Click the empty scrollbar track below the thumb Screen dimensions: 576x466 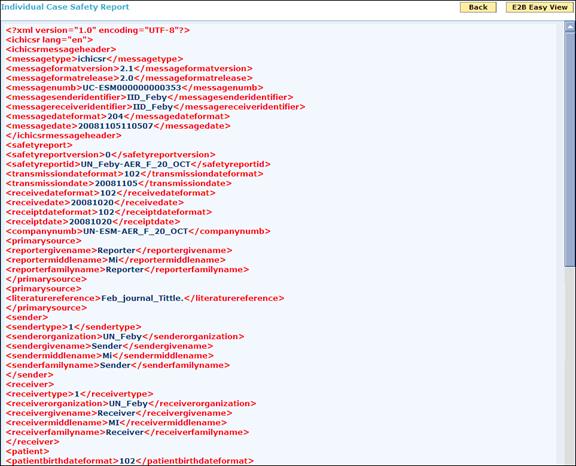click(570, 365)
